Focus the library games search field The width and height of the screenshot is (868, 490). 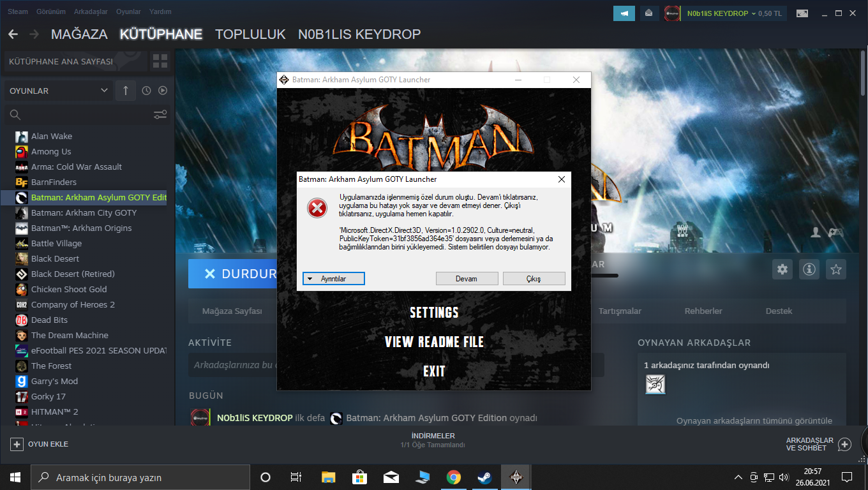point(78,115)
